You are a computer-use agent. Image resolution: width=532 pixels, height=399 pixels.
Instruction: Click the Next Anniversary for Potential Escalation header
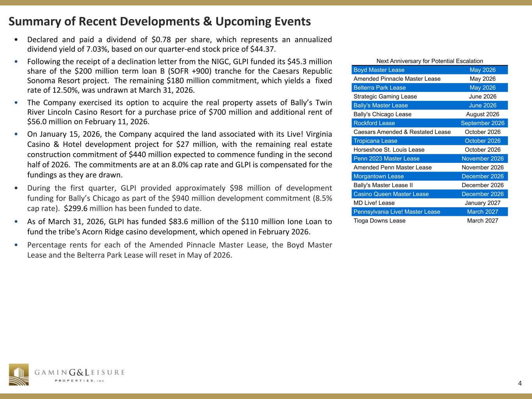coord(429,61)
